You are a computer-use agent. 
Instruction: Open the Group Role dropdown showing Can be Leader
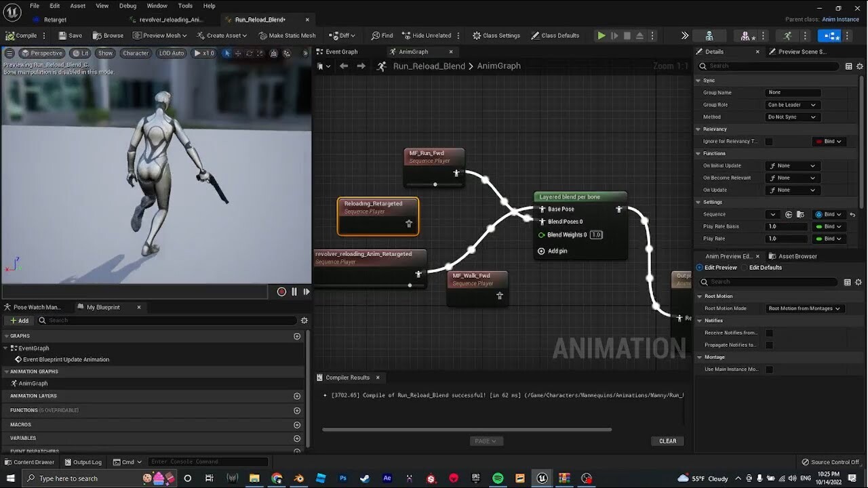(791, 104)
